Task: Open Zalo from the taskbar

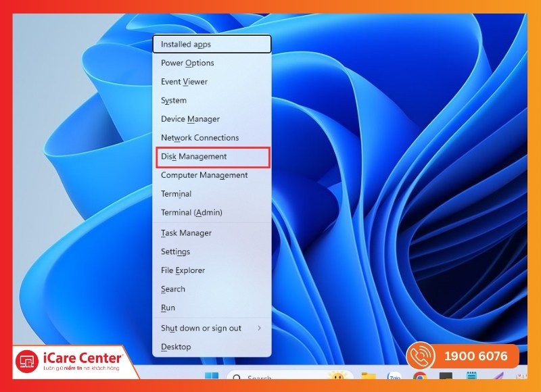Action: point(395,376)
